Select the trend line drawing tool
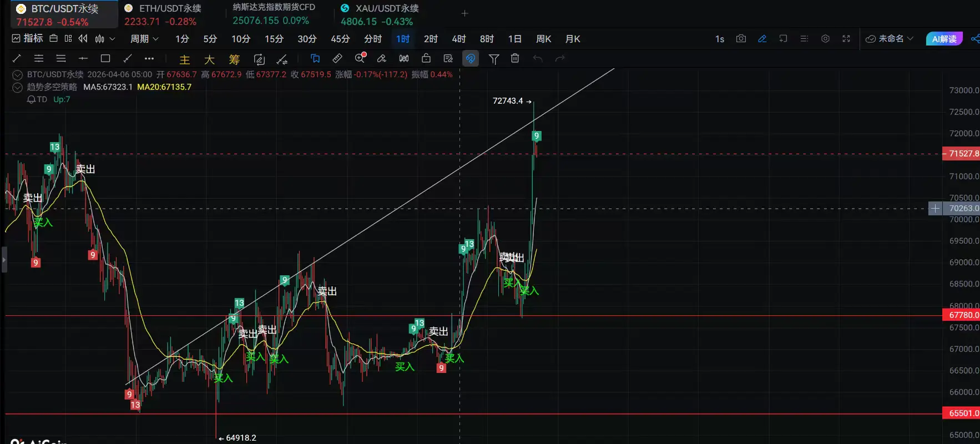980x444 pixels. pyautogui.click(x=17, y=58)
